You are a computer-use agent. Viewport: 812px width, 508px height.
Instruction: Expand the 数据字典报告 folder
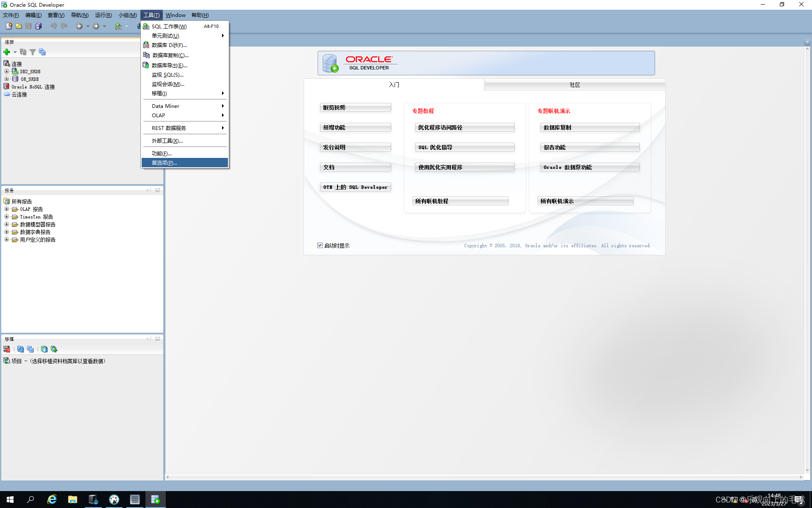6,232
